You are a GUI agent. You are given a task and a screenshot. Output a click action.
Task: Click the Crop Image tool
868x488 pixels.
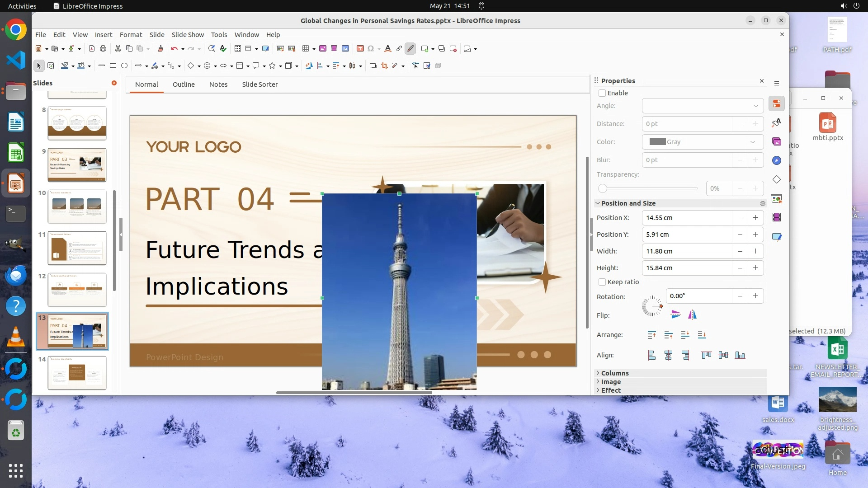pyautogui.click(x=384, y=66)
